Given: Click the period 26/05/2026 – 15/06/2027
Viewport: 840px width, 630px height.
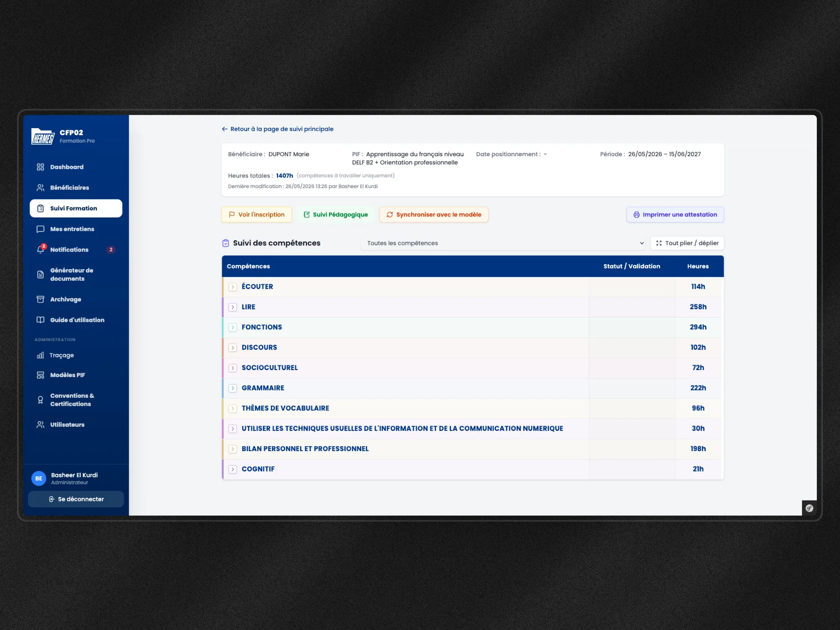Looking at the screenshot, I should coord(664,154).
